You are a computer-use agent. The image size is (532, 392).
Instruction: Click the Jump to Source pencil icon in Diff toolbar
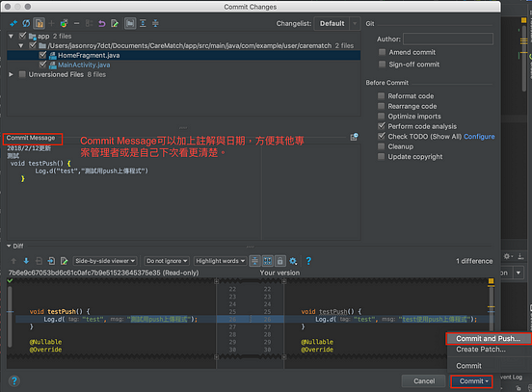[x=64, y=261]
